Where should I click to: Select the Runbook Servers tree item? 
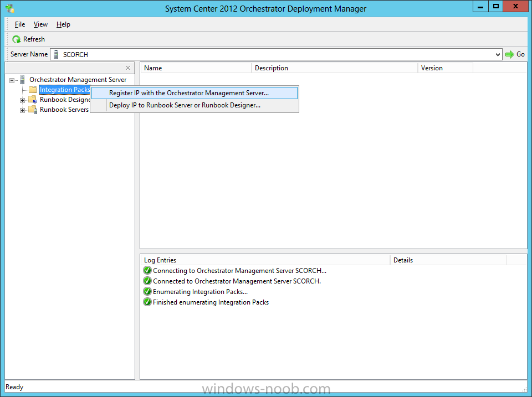point(64,110)
